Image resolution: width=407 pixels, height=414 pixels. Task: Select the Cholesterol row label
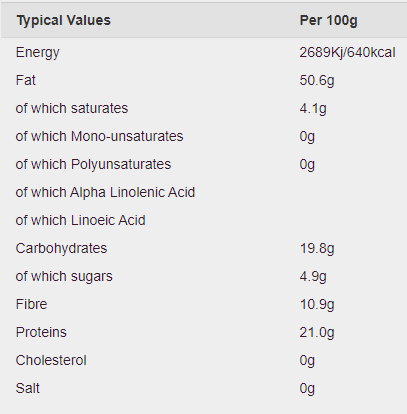[x=51, y=360]
